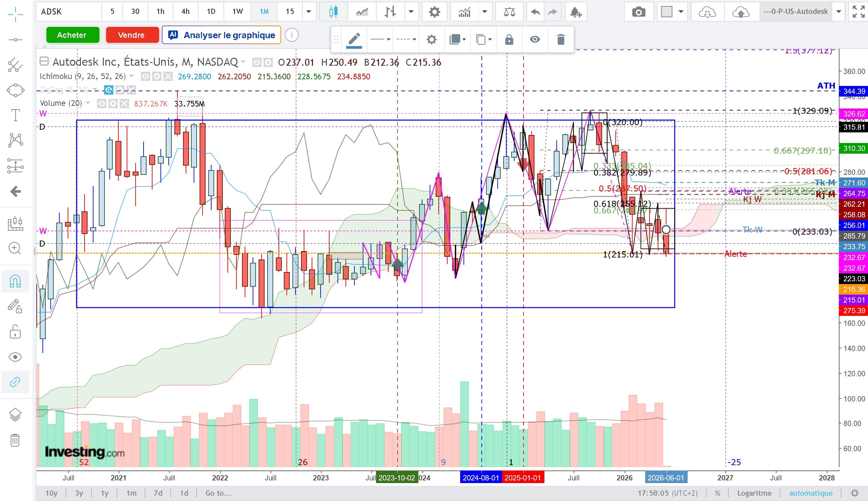The height and width of the screenshot is (501, 868).
Task: Click the red Vendre button
Action: pos(132,35)
